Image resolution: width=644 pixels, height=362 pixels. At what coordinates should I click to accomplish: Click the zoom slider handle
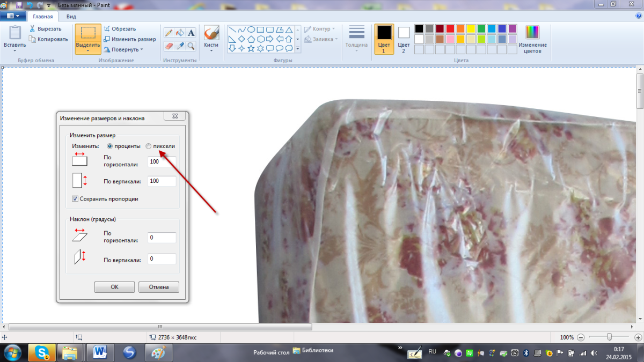point(609,337)
